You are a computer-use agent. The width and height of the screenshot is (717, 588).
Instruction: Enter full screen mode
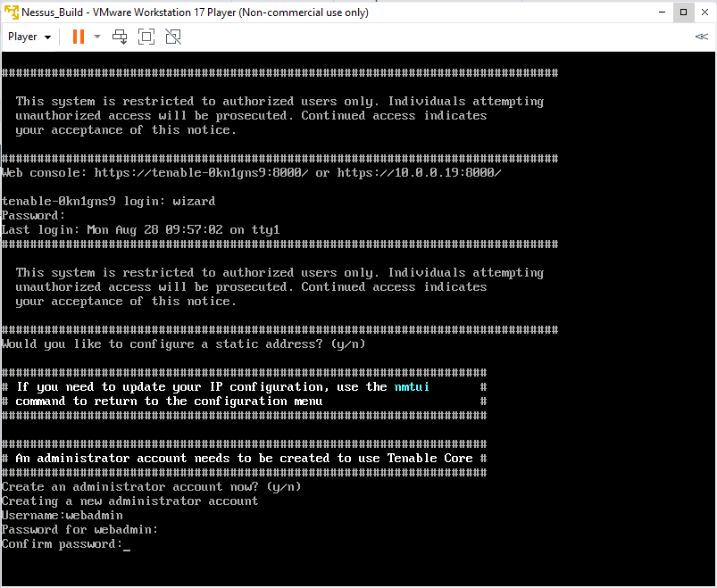[x=146, y=37]
